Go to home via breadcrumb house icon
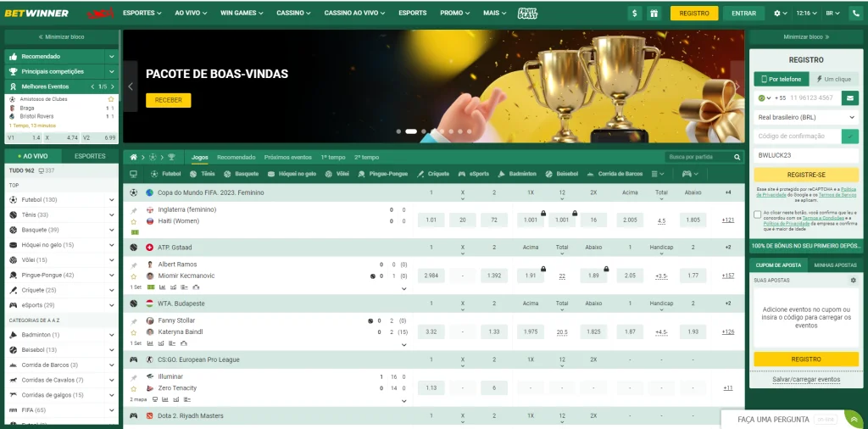Screen dimensions: 868x429 [x=133, y=157]
